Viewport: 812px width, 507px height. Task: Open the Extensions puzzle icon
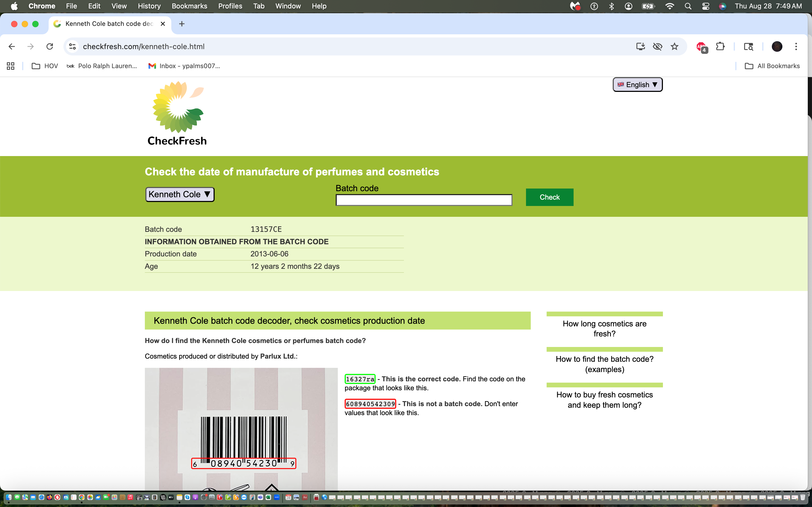click(x=720, y=47)
